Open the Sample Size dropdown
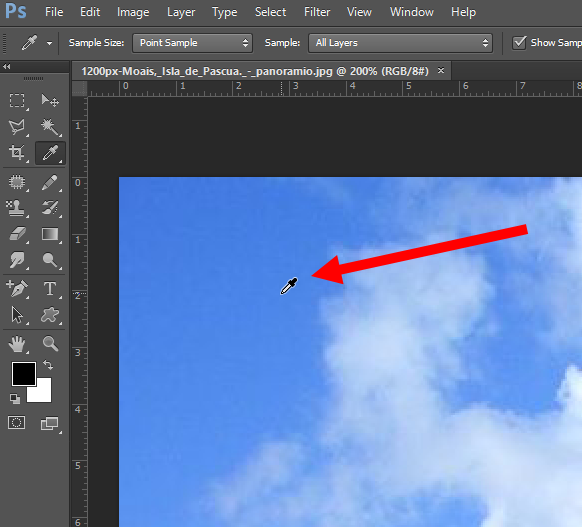 193,43
